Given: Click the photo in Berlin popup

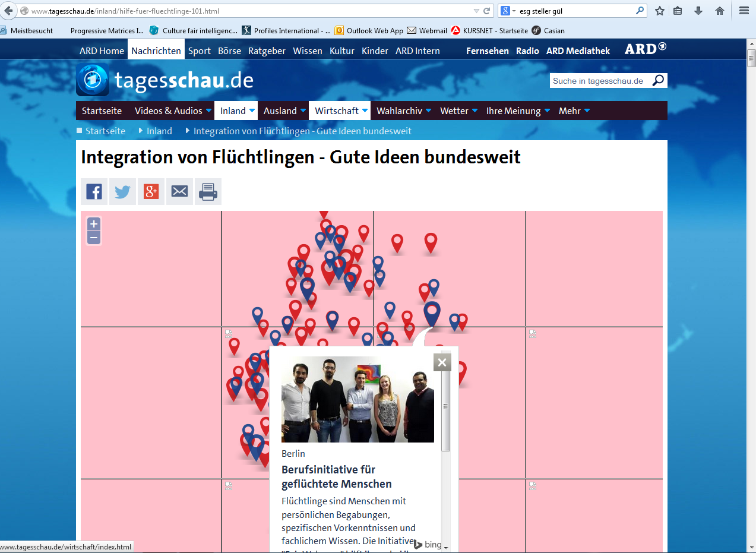Looking at the screenshot, I should click(358, 399).
